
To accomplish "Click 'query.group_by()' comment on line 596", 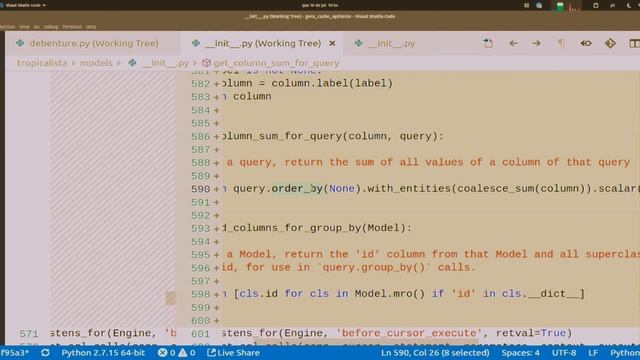I will click(x=374, y=268).
